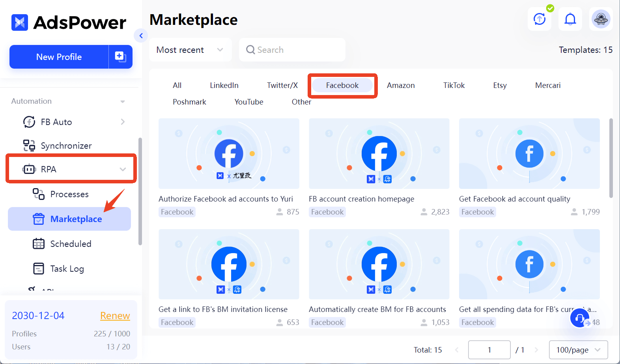
Task: Click title Automatically create BM for FB accounts
Action: (377, 309)
